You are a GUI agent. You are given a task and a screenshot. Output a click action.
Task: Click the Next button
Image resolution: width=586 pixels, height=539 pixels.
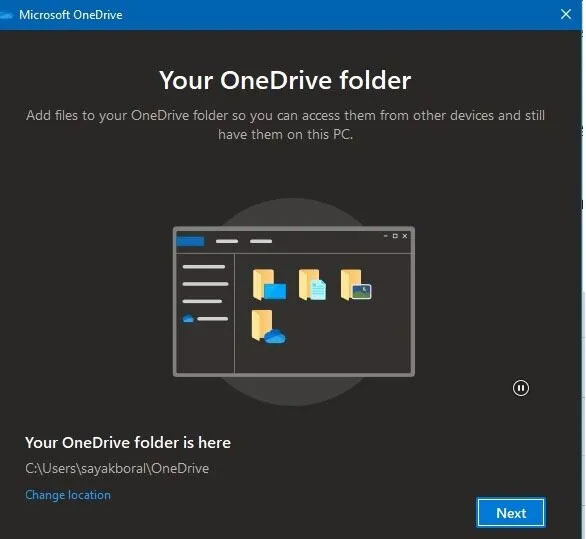[x=511, y=513]
